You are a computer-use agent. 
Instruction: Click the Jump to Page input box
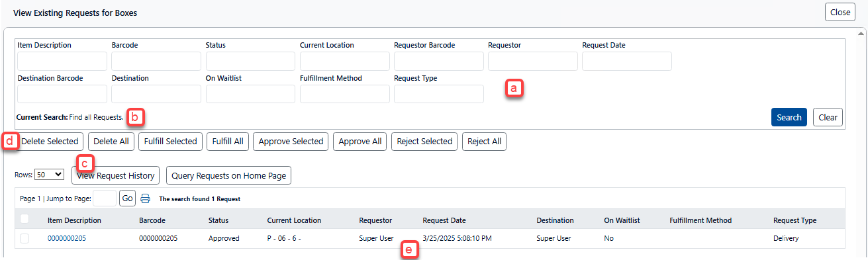105,198
